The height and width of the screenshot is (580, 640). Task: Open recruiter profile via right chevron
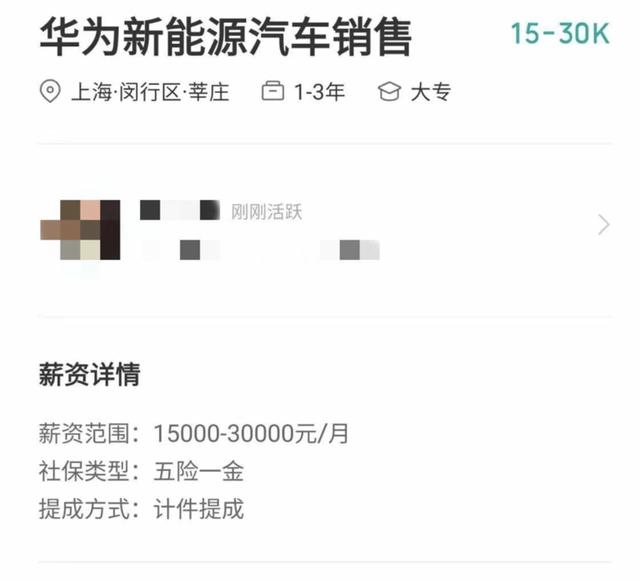pyautogui.click(x=604, y=224)
